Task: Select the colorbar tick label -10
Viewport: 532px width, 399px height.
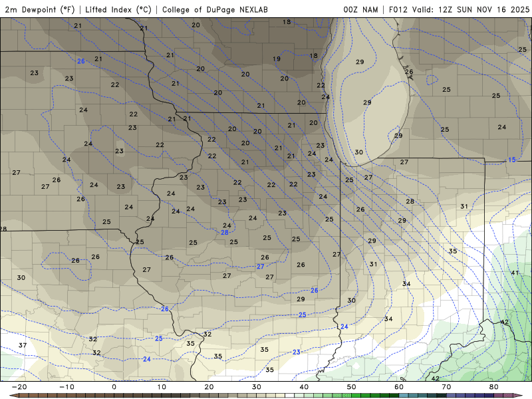Action: click(66, 387)
